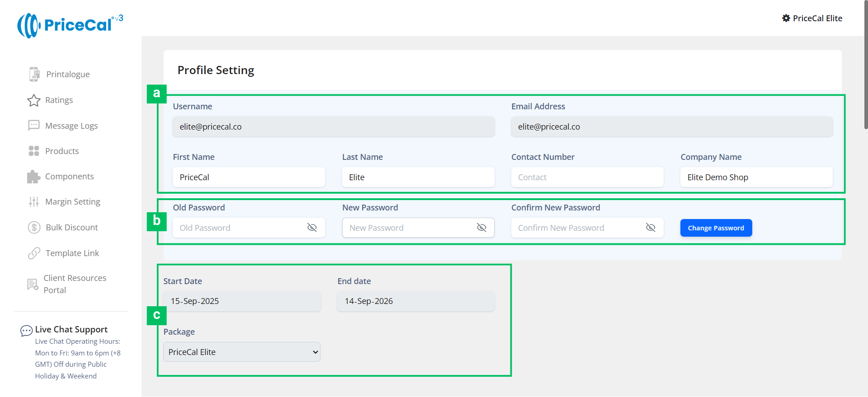Open Client Resources Portal menu item
This screenshot has width=868, height=397.
tap(75, 284)
